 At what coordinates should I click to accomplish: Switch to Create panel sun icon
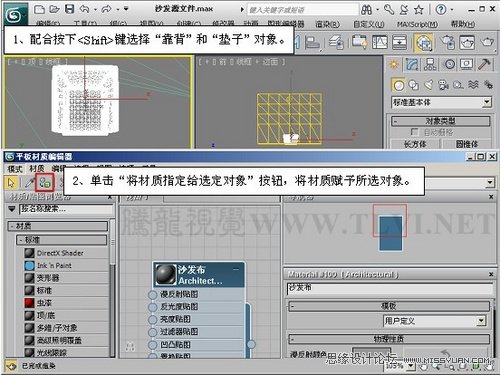point(394,64)
